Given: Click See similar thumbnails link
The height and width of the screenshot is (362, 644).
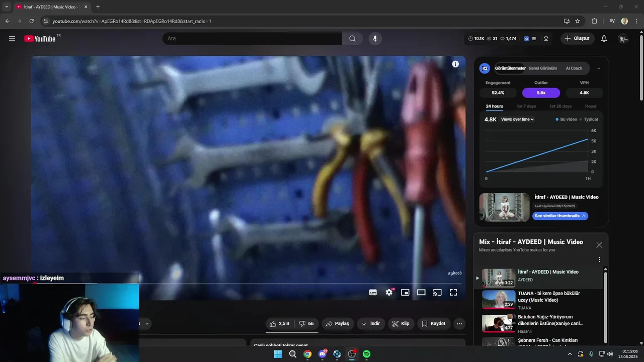Looking at the screenshot, I should click(560, 216).
